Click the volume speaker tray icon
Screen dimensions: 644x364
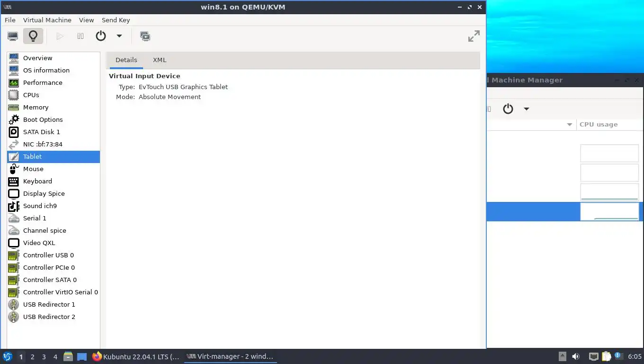[576, 356]
